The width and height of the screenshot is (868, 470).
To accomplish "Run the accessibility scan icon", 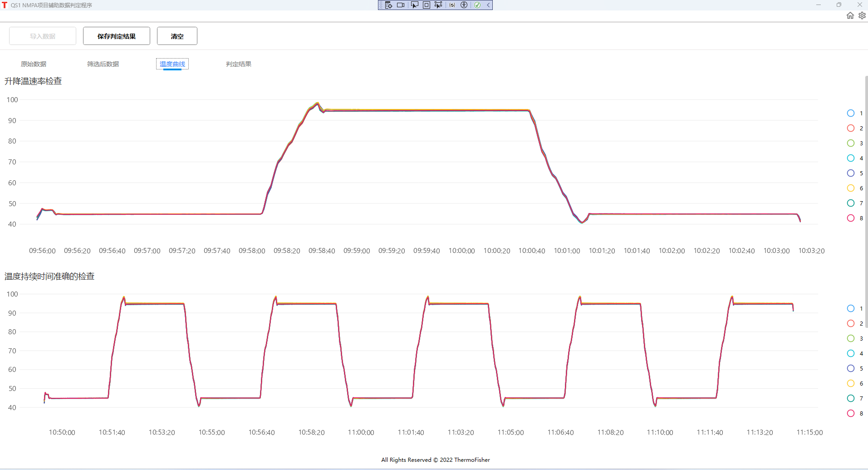I will (x=464, y=5).
